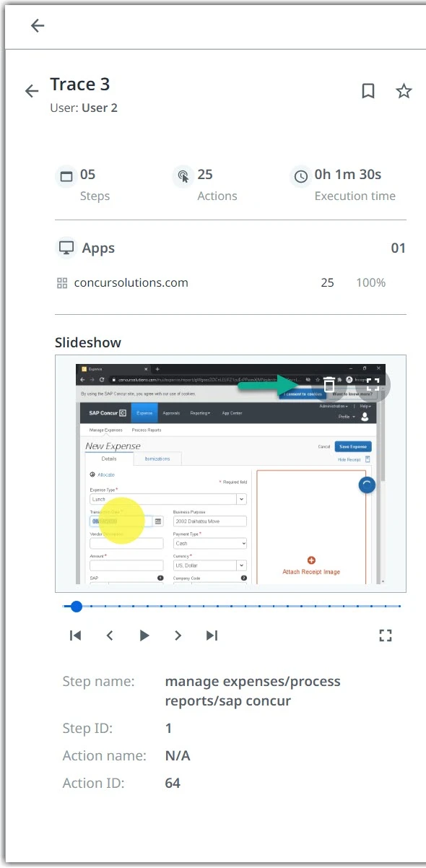The width and height of the screenshot is (426, 868).
Task: Advance to the next slide
Action: pyautogui.click(x=178, y=635)
